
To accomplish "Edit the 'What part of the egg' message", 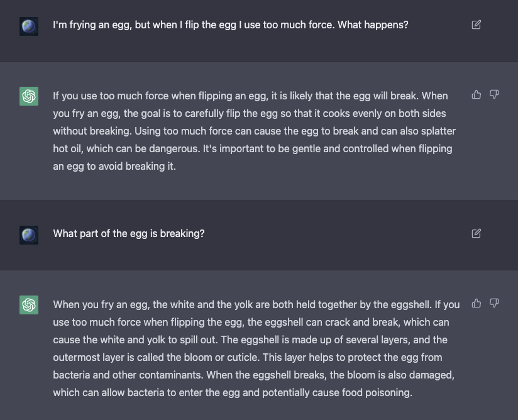I will tap(476, 234).
